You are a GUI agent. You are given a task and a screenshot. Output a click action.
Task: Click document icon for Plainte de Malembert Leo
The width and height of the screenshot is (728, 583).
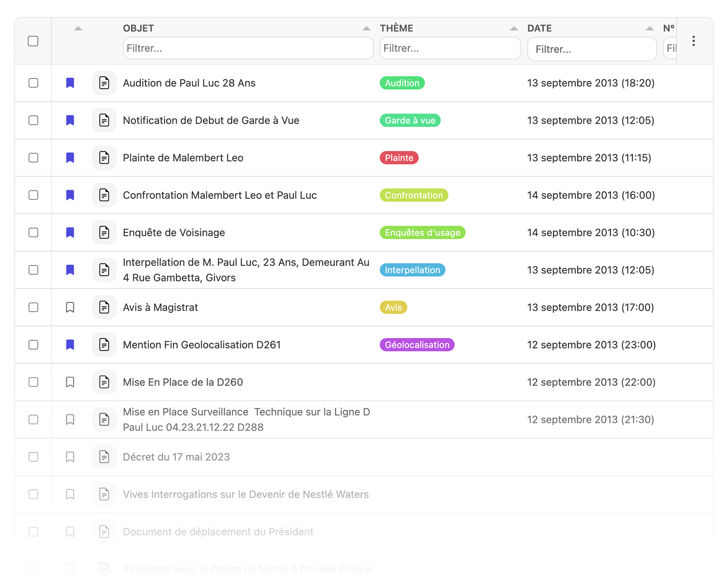(104, 158)
